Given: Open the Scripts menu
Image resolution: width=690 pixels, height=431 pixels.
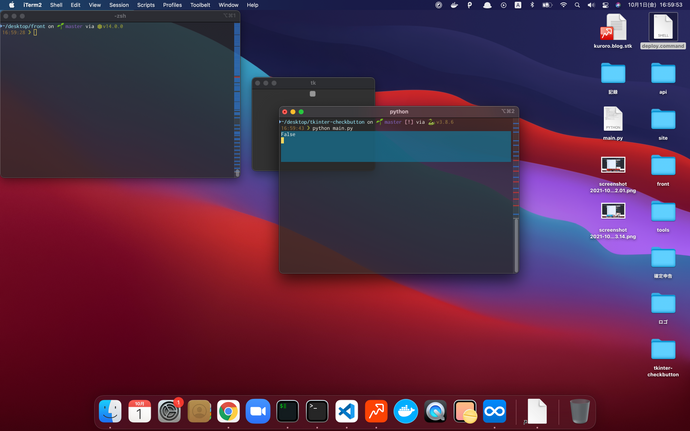Looking at the screenshot, I should tap(146, 5).
